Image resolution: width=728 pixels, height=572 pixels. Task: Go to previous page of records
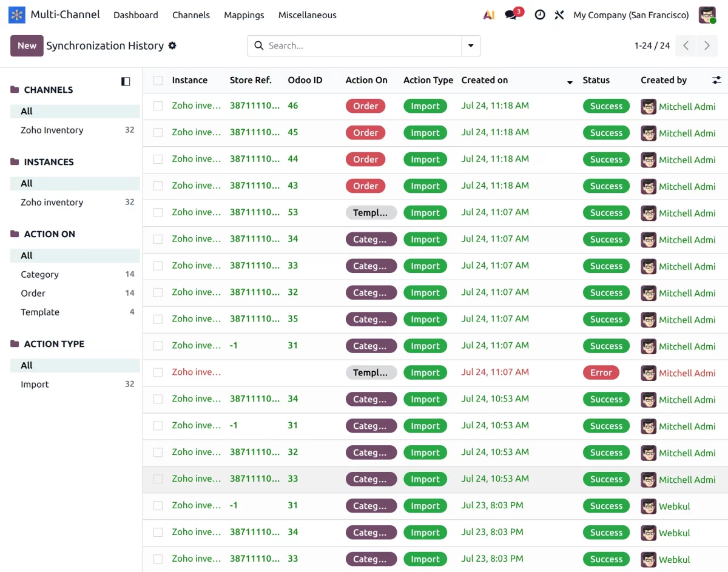(686, 45)
